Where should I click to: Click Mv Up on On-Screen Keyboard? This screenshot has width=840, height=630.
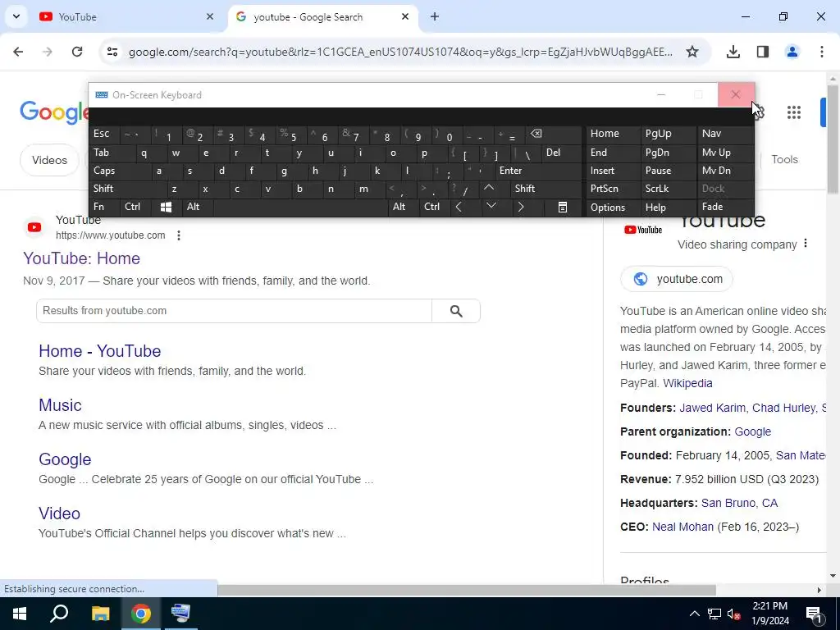click(x=725, y=153)
